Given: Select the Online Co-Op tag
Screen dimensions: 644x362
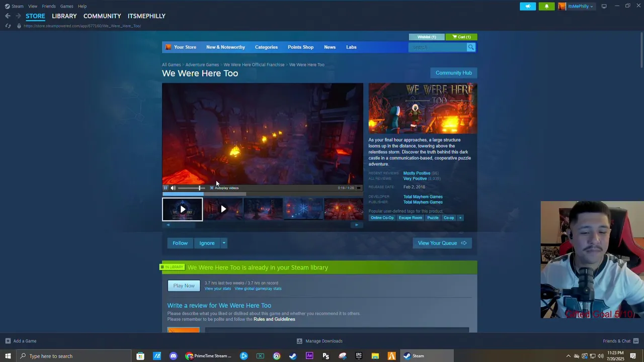Looking at the screenshot, I should (382, 218).
